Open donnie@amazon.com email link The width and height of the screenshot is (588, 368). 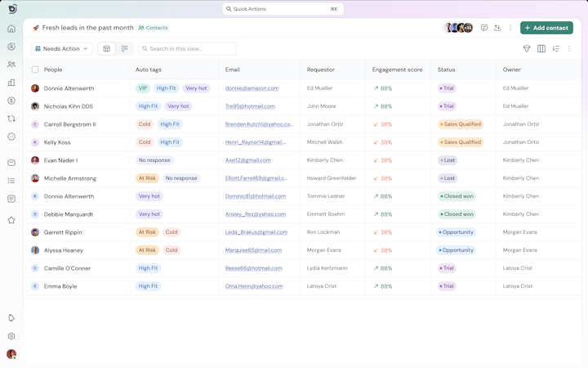[252, 88]
